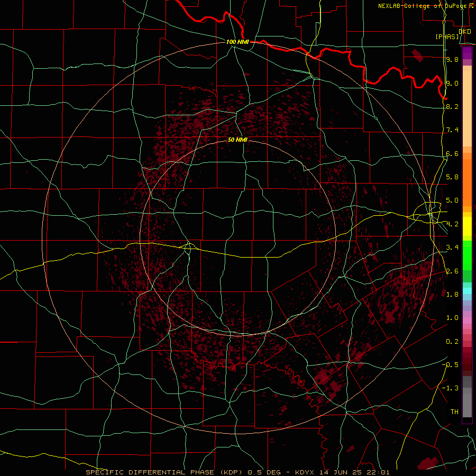
Task: Click the -1.3 scale value
Action: 450,388
